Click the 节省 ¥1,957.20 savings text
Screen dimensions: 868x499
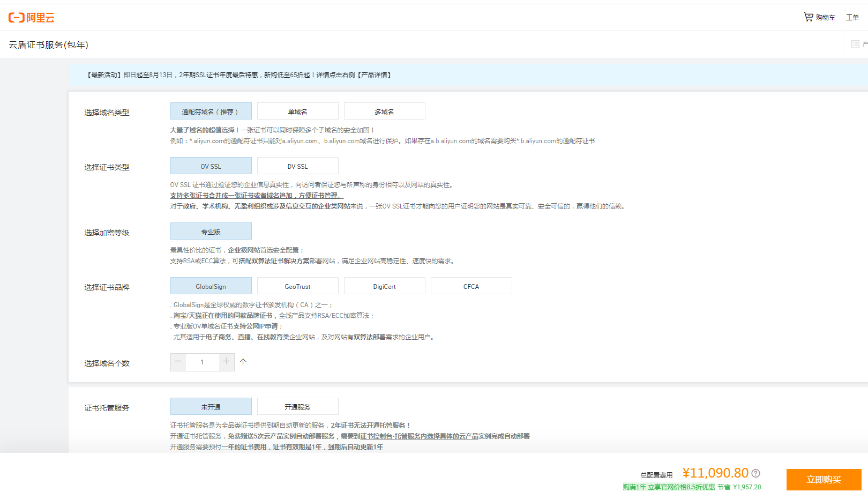[739, 487]
